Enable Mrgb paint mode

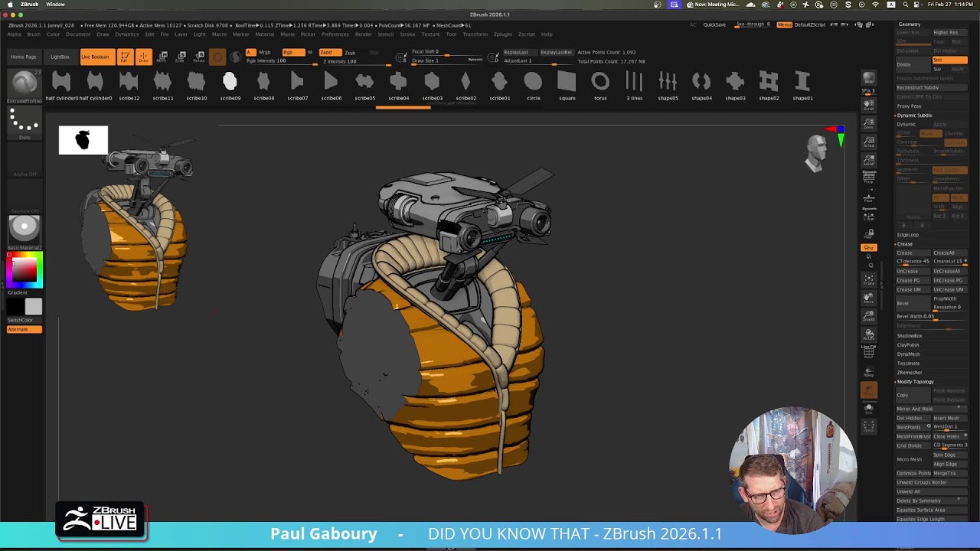tap(265, 52)
